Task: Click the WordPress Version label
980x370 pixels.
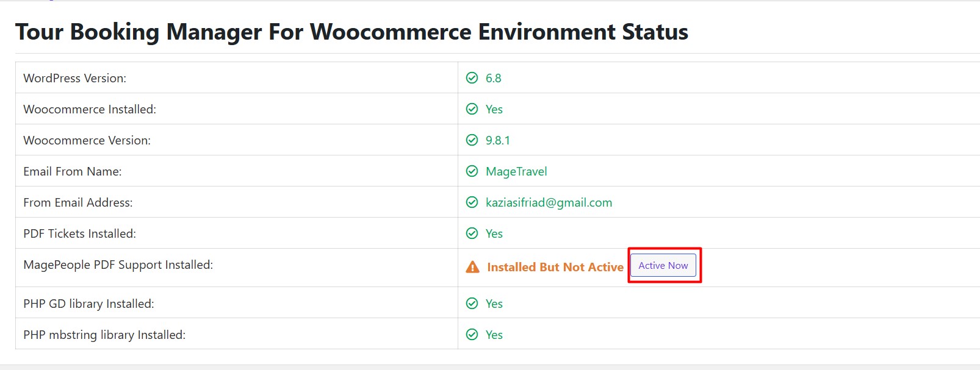Action: click(x=75, y=78)
